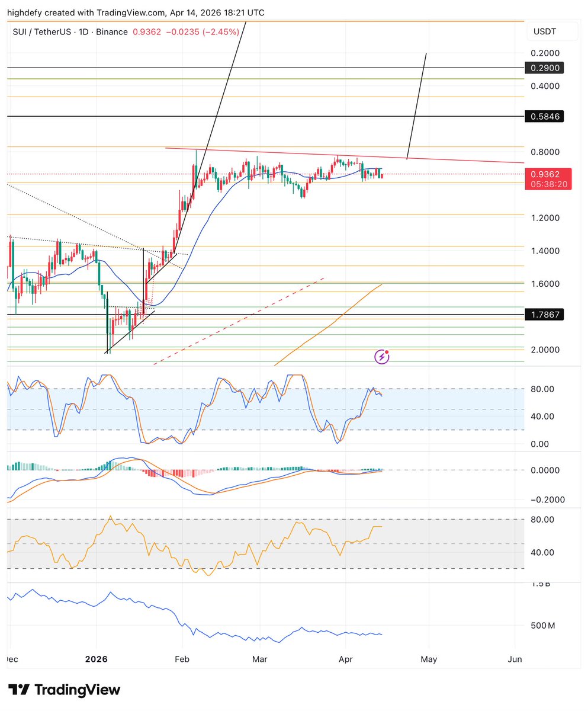Click the Feb label on time axis
This screenshot has width=588, height=711.
click(x=182, y=659)
